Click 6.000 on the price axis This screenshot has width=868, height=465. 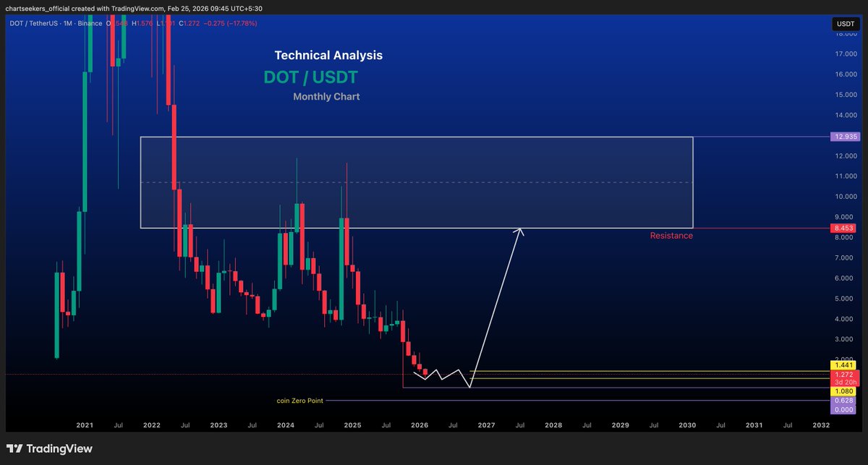coord(846,278)
